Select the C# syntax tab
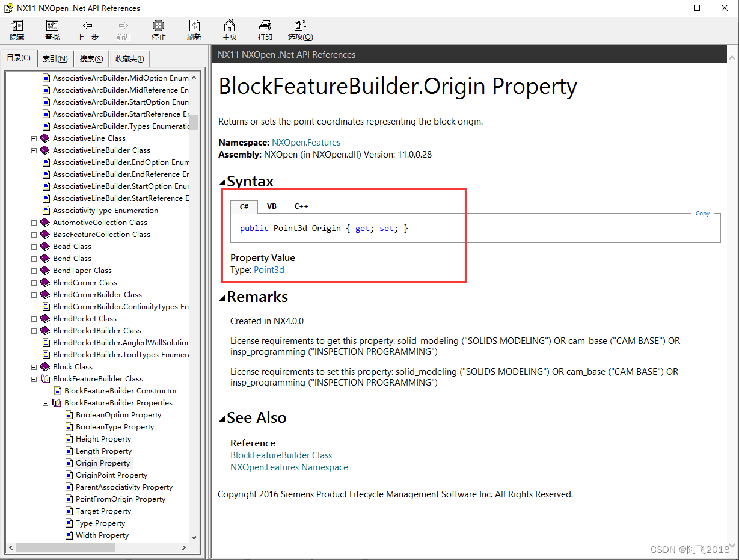Image resolution: width=739 pixels, height=560 pixels. 244,206
